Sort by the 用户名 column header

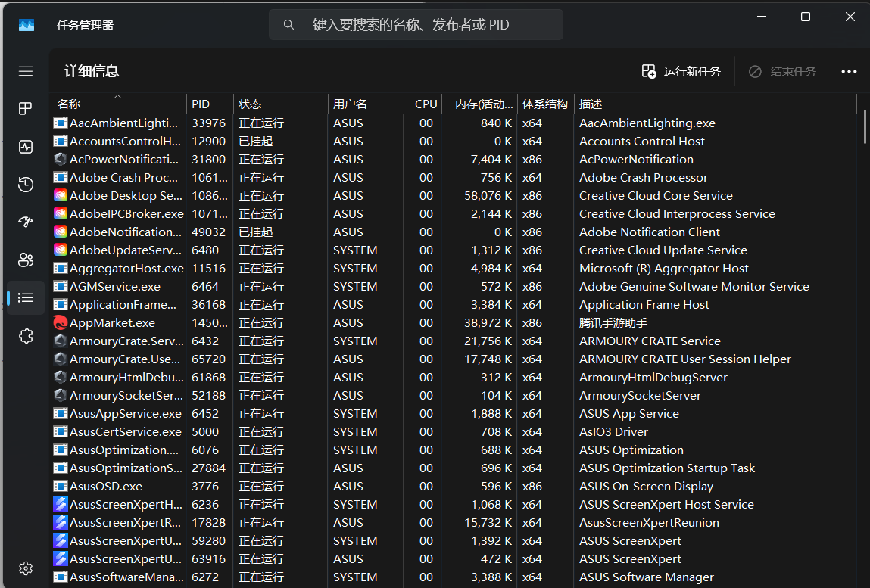pyautogui.click(x=366, y=104)
